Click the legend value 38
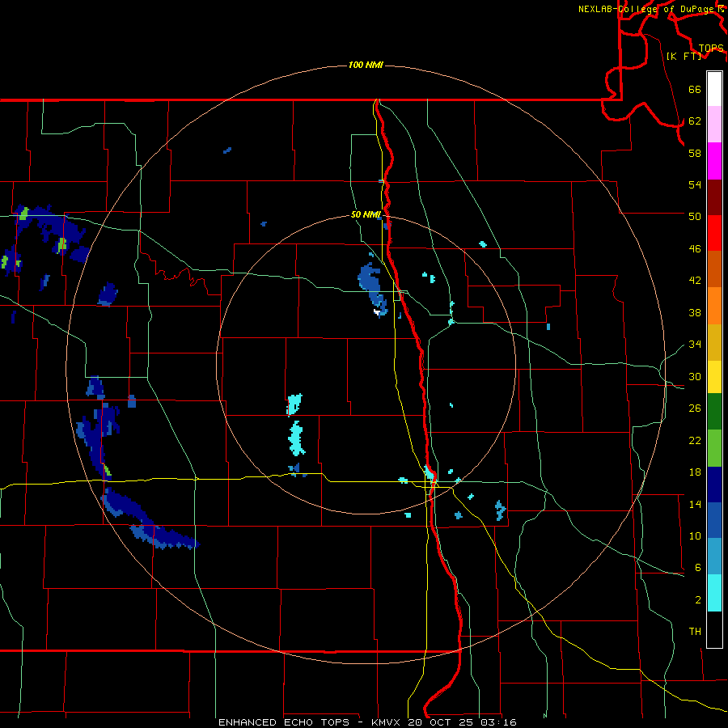This screenshot has height=728, width=728. 695,312
